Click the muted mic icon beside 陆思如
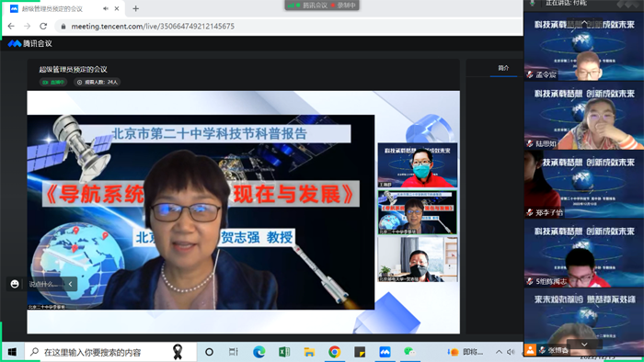This screenshot has height=362, width=644. (x=530, y=143)
